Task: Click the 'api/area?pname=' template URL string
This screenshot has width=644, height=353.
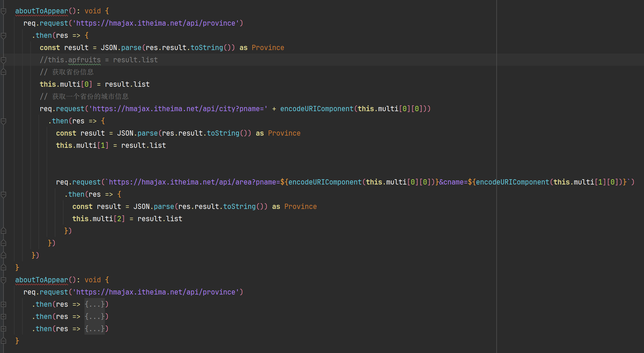Action: [x=193, y=182]
